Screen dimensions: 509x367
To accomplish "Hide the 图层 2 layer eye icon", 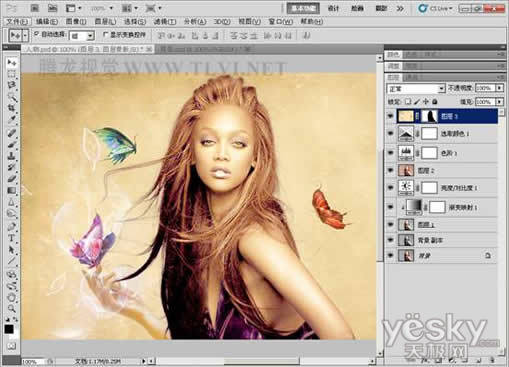I will [x=390, y=171].
